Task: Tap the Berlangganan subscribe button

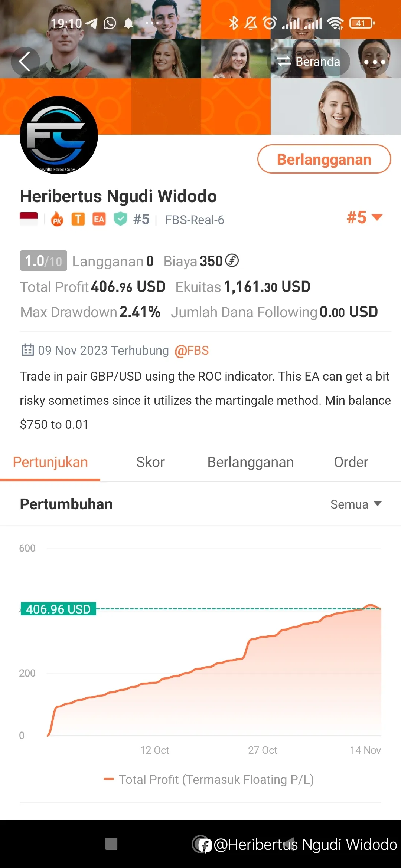Action: pos(324,159)
